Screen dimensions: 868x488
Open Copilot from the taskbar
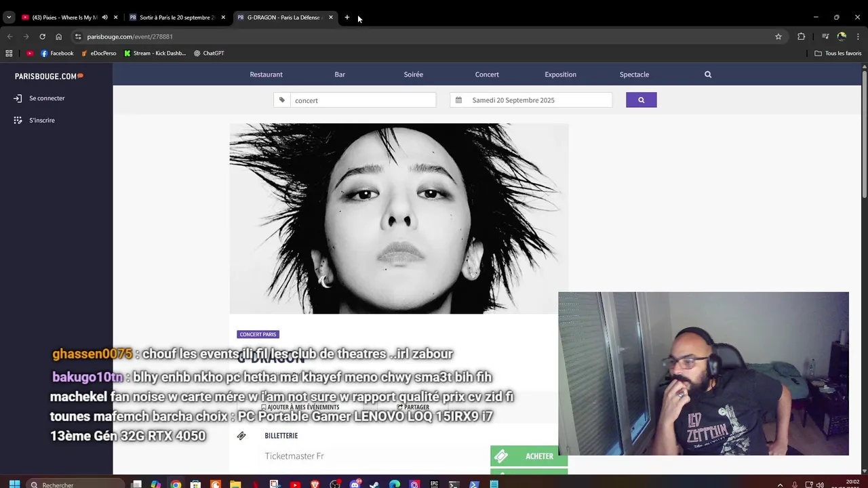point(156,485)
